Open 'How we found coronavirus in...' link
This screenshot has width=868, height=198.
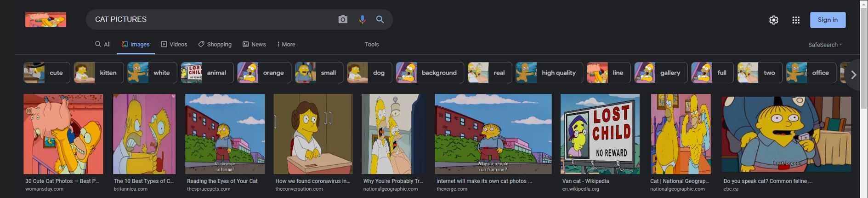click(312, 181)
